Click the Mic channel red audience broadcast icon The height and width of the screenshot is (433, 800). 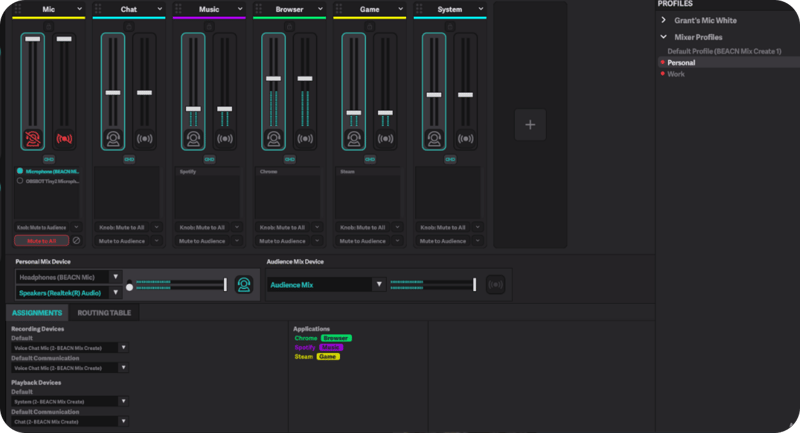pos(64,138)
